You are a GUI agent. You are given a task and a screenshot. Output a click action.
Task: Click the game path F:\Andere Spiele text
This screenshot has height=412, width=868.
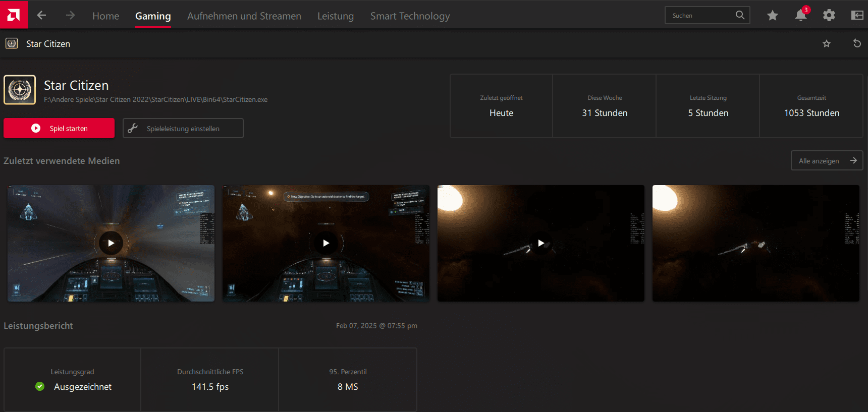click(155, 99)
